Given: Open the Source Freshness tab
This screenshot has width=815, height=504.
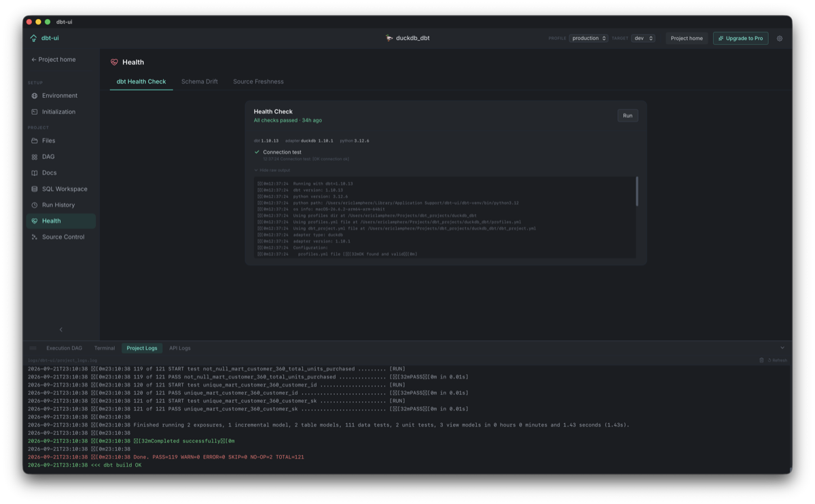Looking at the screenshot, I should coord(258,82).
